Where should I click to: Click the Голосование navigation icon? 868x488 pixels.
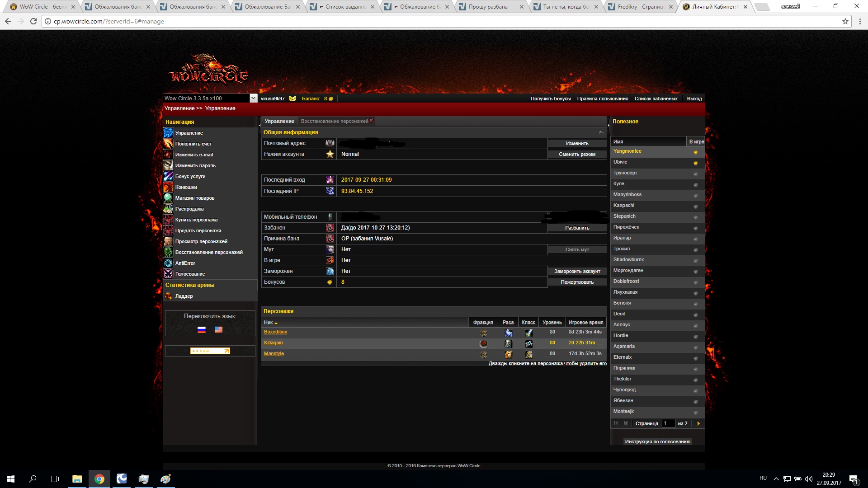tap(168, 274)
